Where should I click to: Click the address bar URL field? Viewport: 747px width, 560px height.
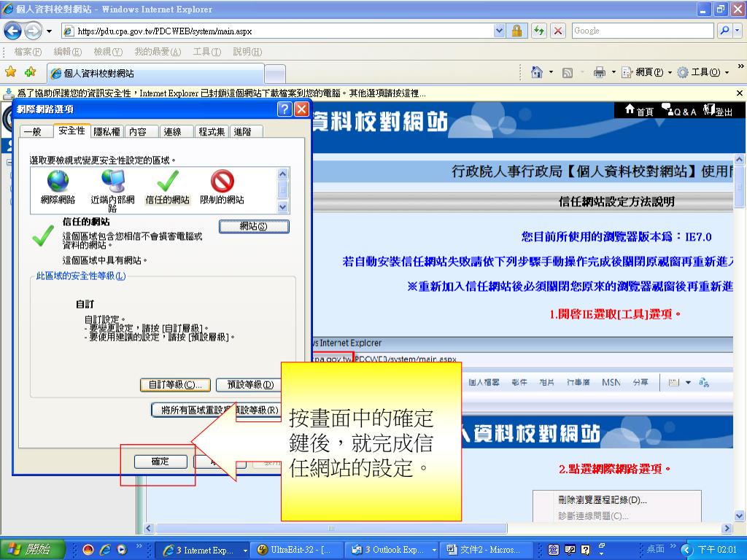point(278,31)
